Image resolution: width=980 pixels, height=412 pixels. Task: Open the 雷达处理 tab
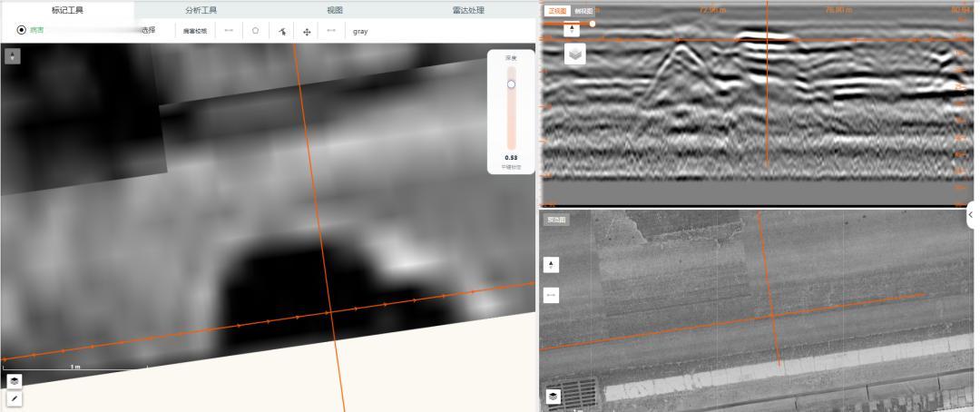pos(468,10)
